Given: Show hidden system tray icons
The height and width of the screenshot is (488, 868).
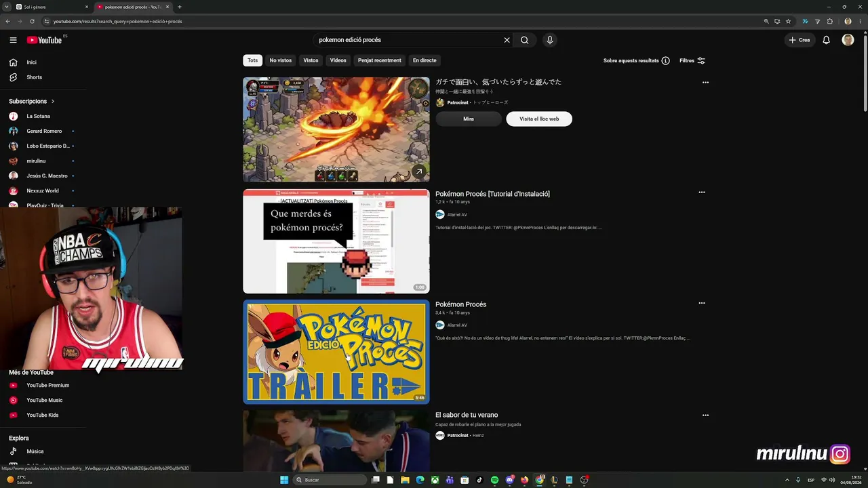Looking at the screenshot, I should click(x=787, y=480).
